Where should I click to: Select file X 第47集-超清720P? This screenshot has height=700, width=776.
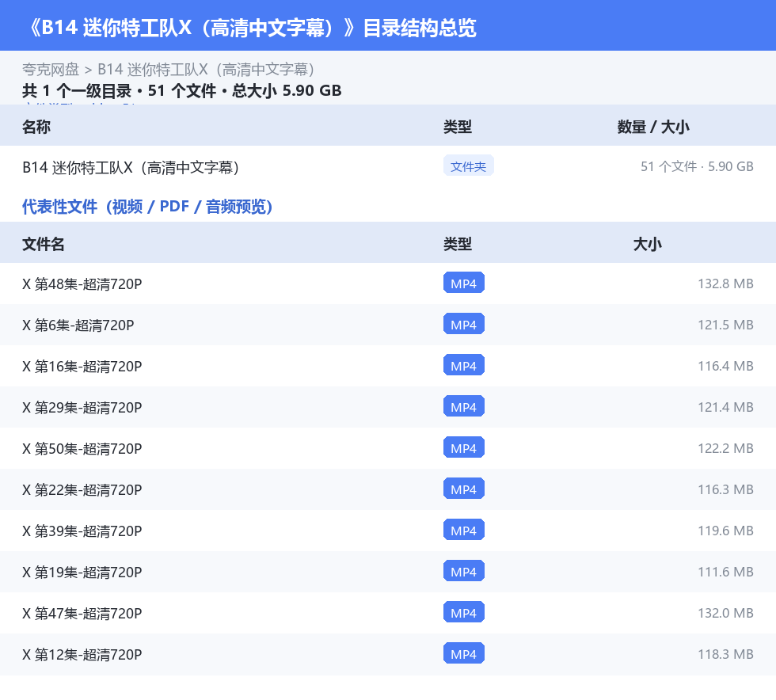[82, 612]
